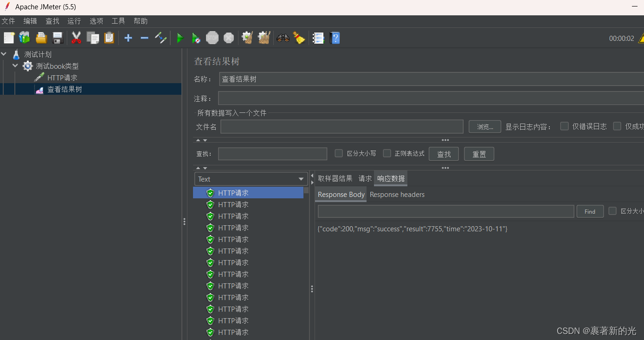The height and width of the screenshot is (340, 644).
Task: Open the 工具 menu
Action: pyautogui.click(x=118, y=21)
